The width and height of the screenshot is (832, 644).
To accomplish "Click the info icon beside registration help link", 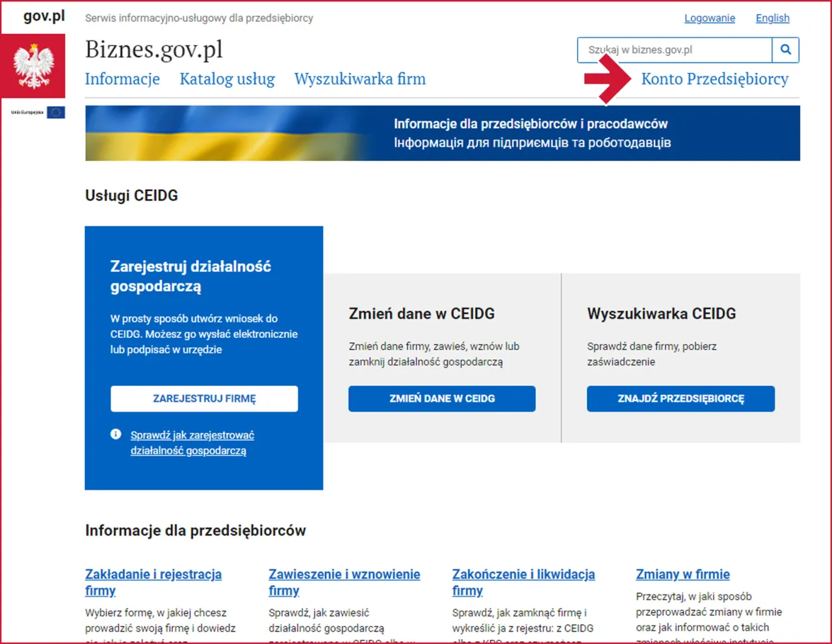I will (x=116, y=433).
